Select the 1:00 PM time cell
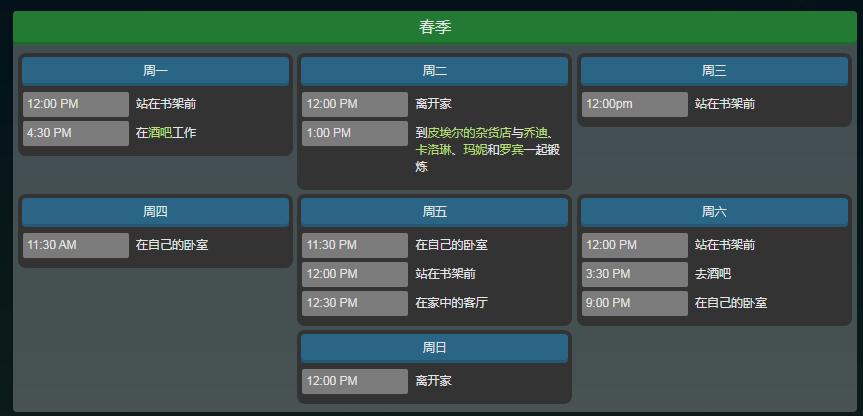Screen dimensions: 863x416 click(x=355, y=133)
